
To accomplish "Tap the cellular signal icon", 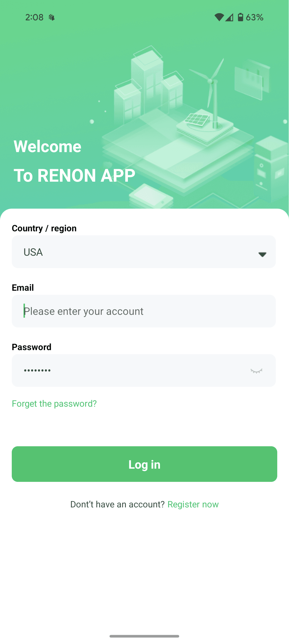I will coord(230,17).
